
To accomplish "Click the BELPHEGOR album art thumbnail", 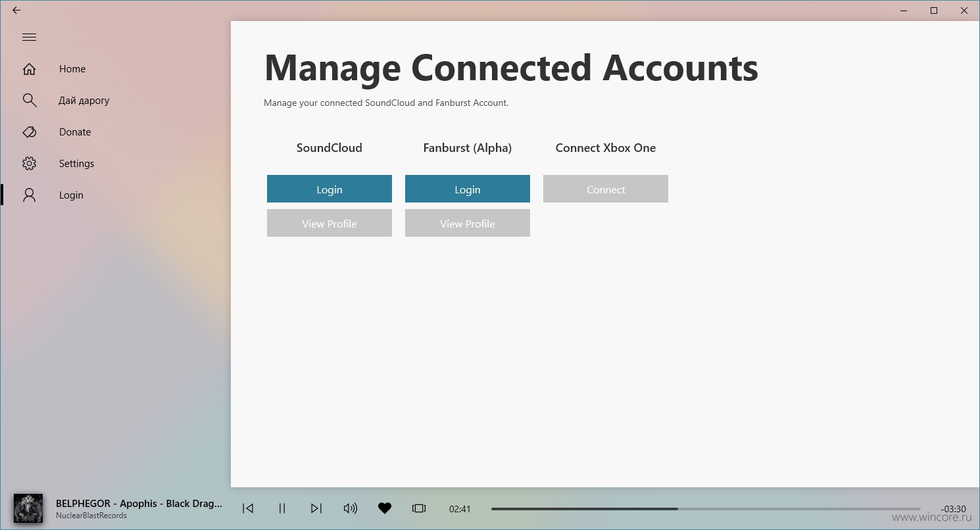I will pyautogui.click(x=28, y=508).
